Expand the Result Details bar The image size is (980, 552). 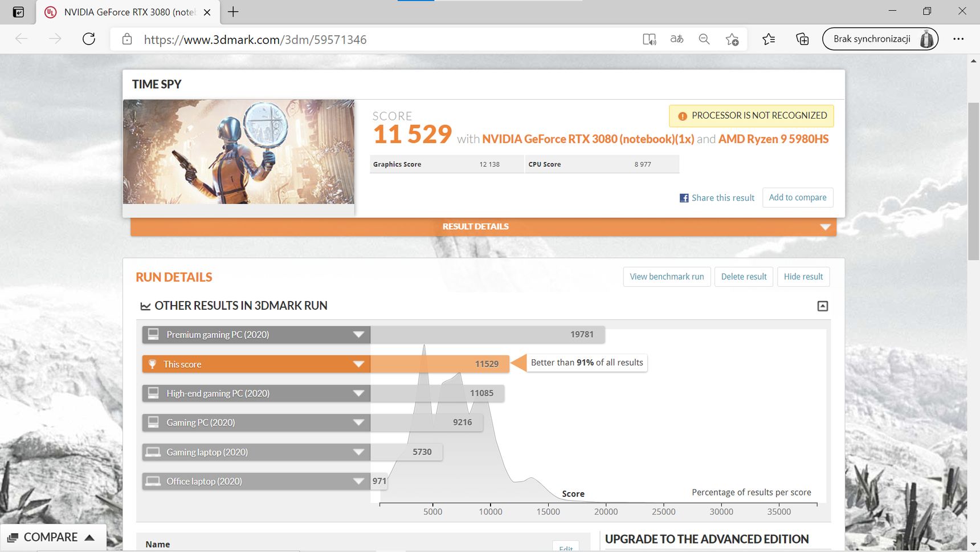483,226
